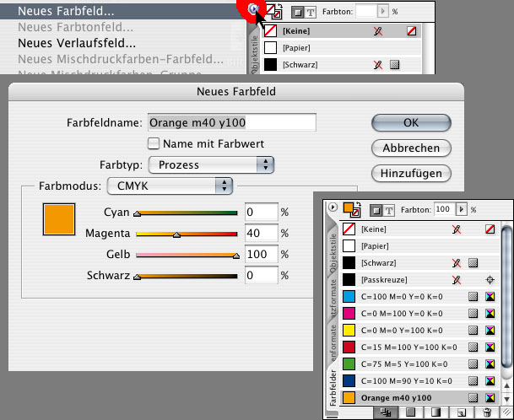
Task: Click the Farbfeldname text field
Action: tap(231, 122)
